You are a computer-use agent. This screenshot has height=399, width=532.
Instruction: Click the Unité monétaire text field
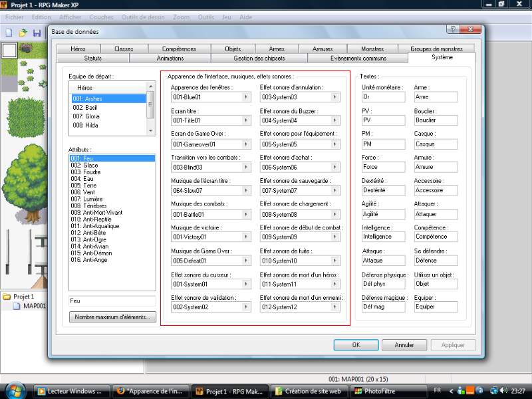(382, 97)
